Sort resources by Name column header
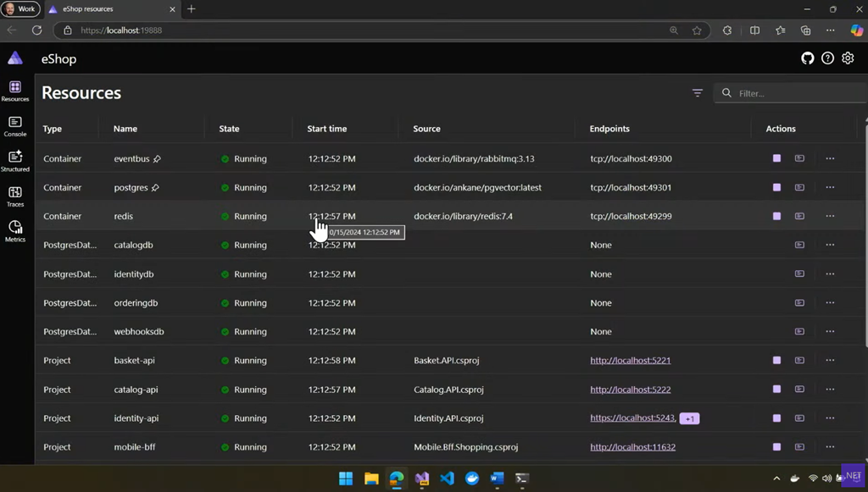Screen dimensions: 868x492 click(x=125, y=129)
